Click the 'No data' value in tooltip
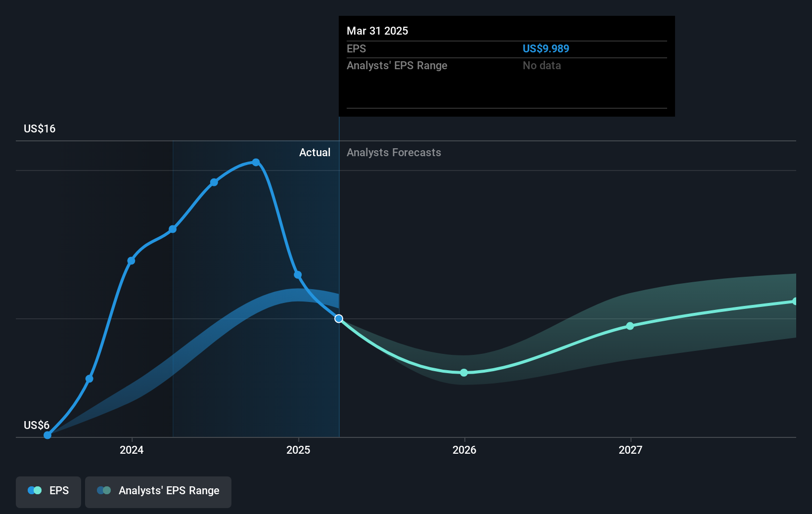 pyautogui.click(x=541, y=65)
